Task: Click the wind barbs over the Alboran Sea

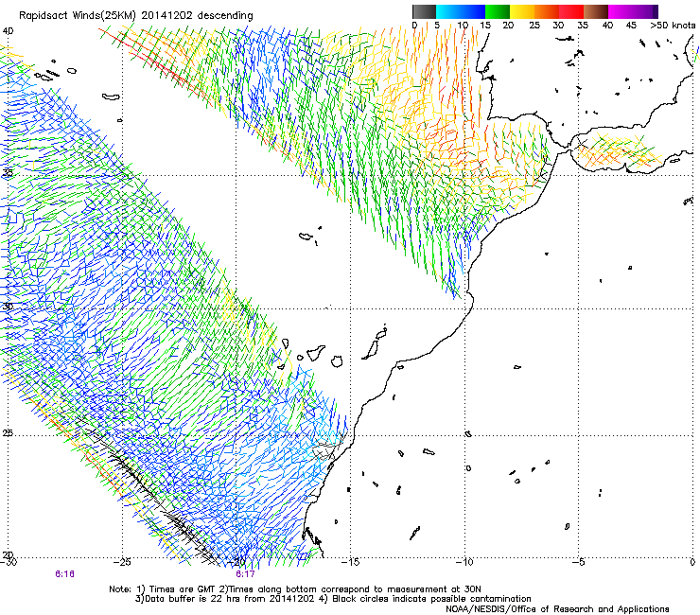Action: click(619, 150)
